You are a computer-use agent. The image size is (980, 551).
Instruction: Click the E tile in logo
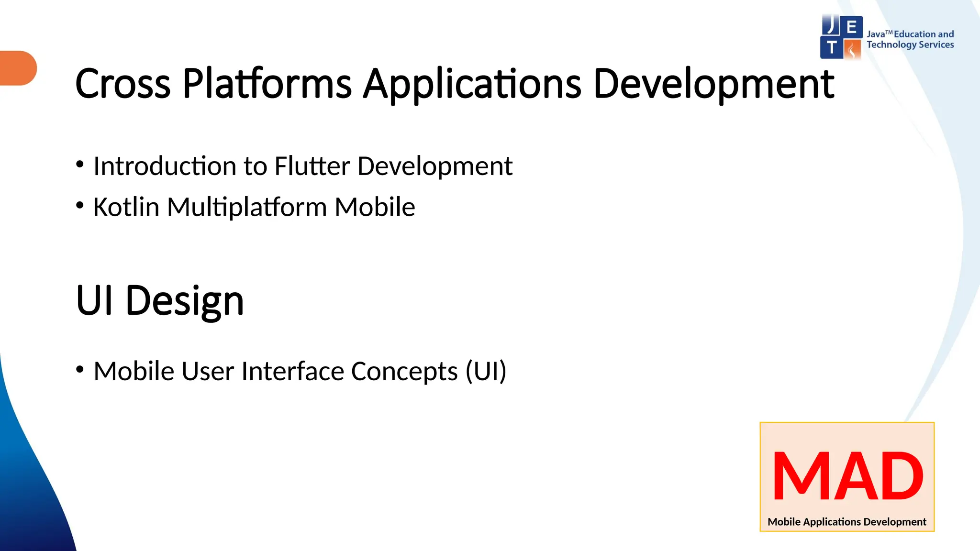tap(852, 27)
